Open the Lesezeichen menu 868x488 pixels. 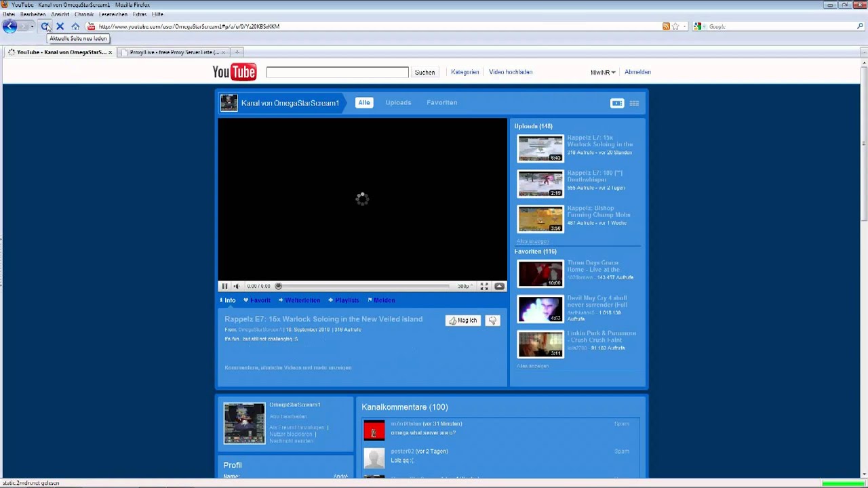click(x=113, y=14)
